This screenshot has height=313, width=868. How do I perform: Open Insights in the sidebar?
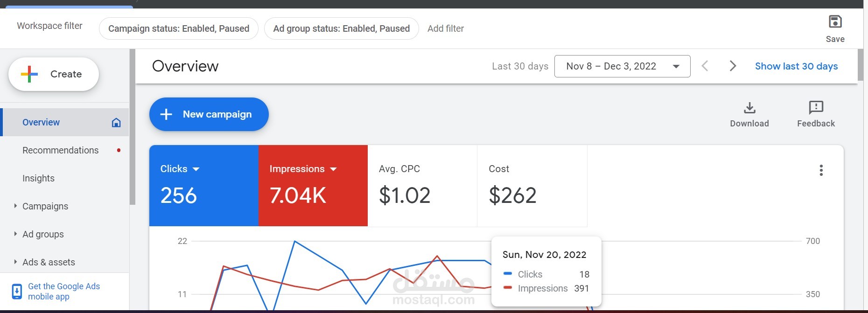point(38,178)
